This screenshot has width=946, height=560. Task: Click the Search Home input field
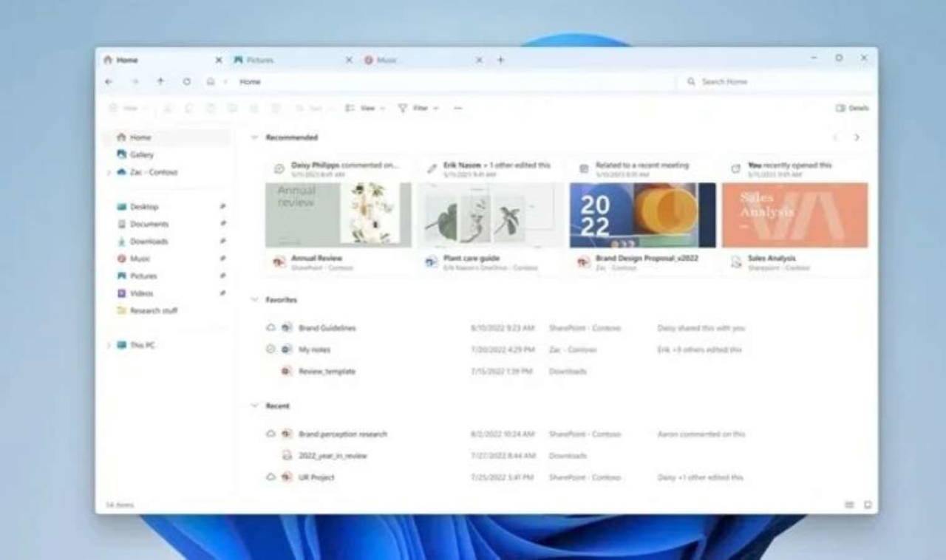pyautogui.click(x=776, y=82)
